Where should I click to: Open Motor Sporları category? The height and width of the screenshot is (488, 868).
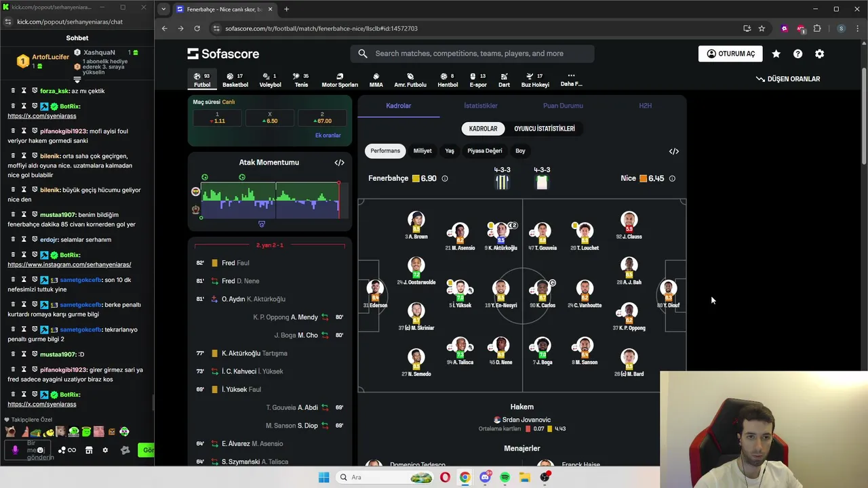click(340, 80)
